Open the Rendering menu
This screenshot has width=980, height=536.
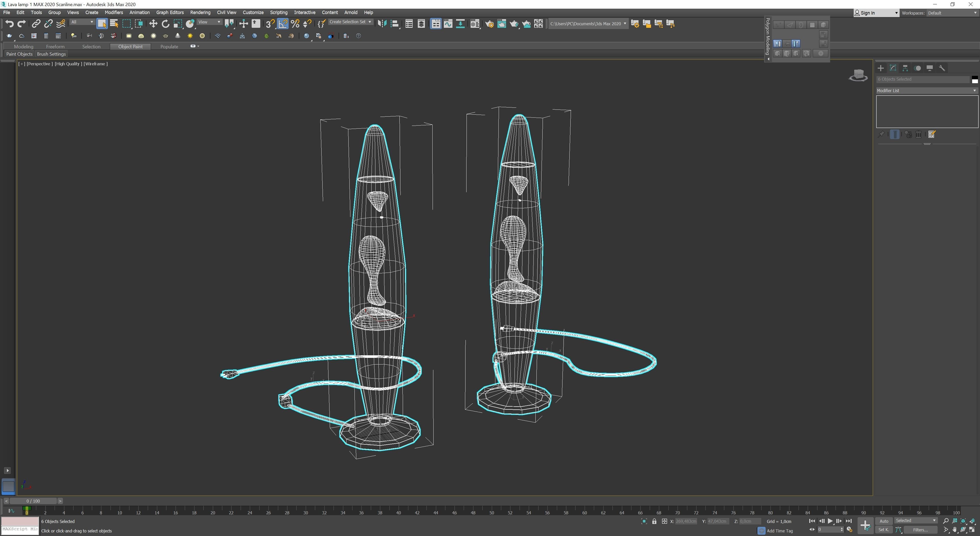click(200, 13)
